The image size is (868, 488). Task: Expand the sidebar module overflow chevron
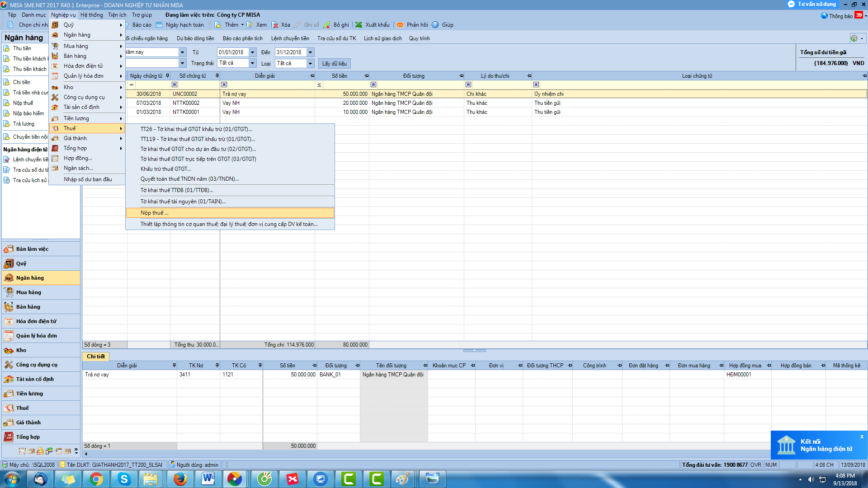pos(76,451)
